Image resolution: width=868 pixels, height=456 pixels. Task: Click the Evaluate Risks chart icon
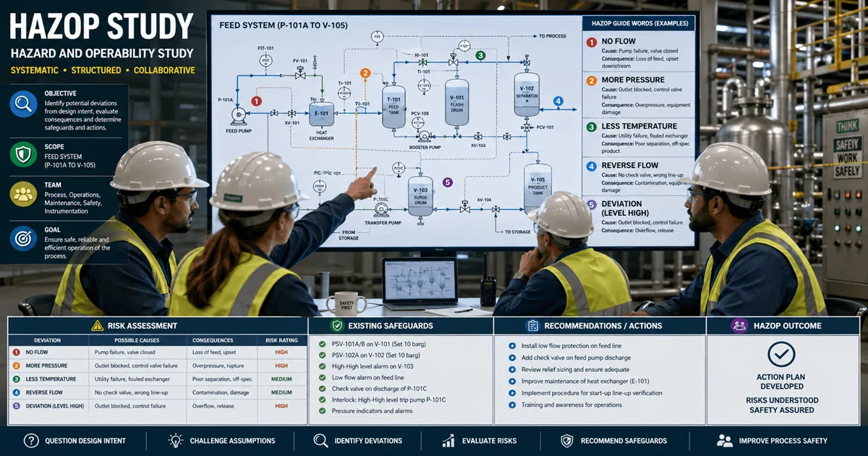448,440
